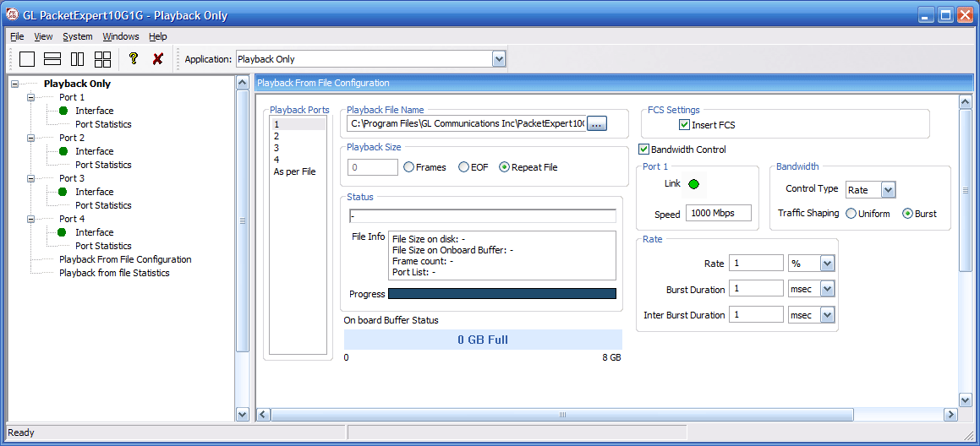
Task: Open the Control Type dropdown
Action: 889,190
